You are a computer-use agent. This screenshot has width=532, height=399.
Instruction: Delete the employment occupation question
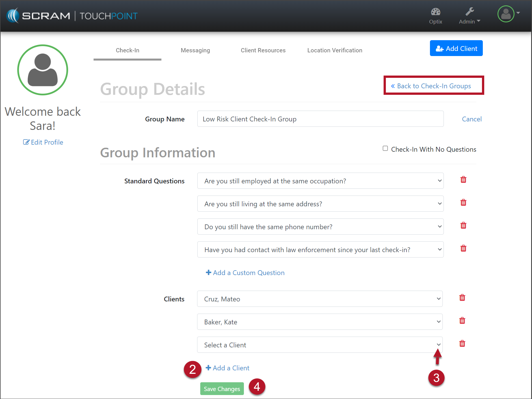pos(463,180)
